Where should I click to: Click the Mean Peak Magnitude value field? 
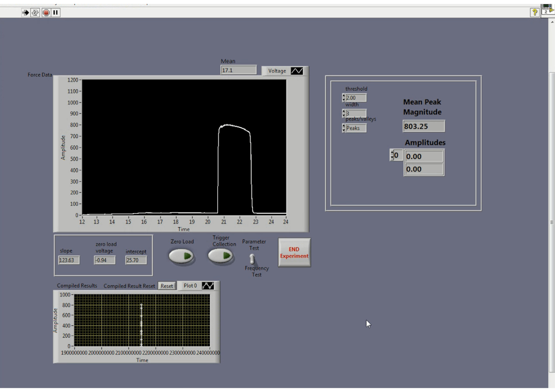pos(423,126)
